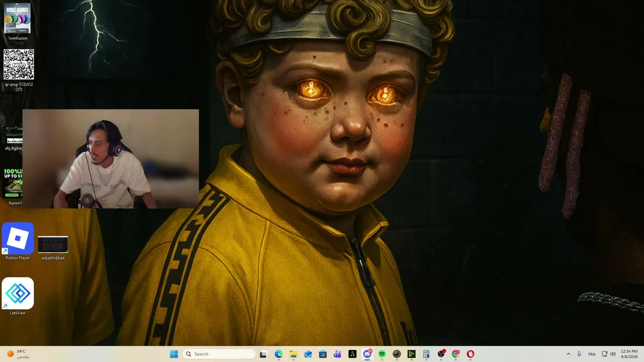Click the webcam overlay video

[x=111, y=159]
